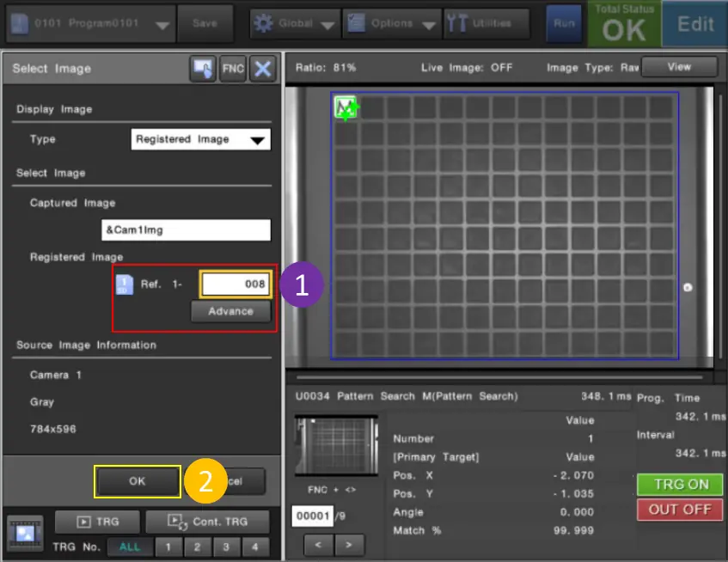Close the Select Image dialog with X
The width and height of the screenshot is (728, 562).
(x=262, y=70)
